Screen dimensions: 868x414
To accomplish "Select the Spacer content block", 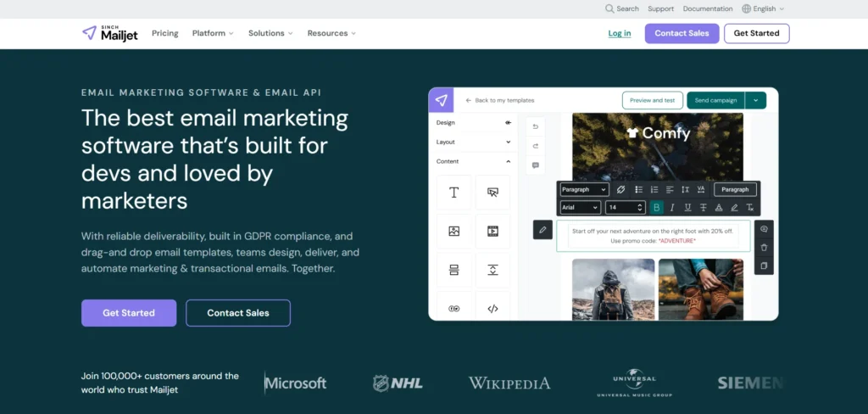I will (x=492, y=270).
